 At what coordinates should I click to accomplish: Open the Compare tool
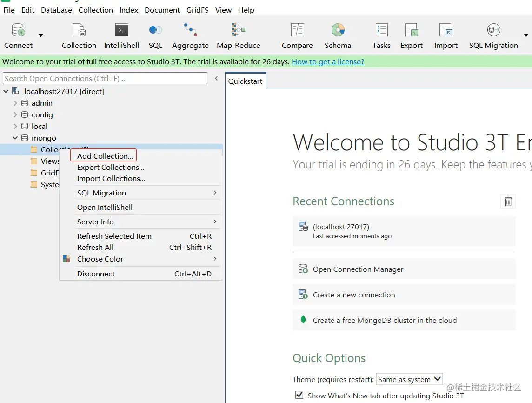click(297, 36)
